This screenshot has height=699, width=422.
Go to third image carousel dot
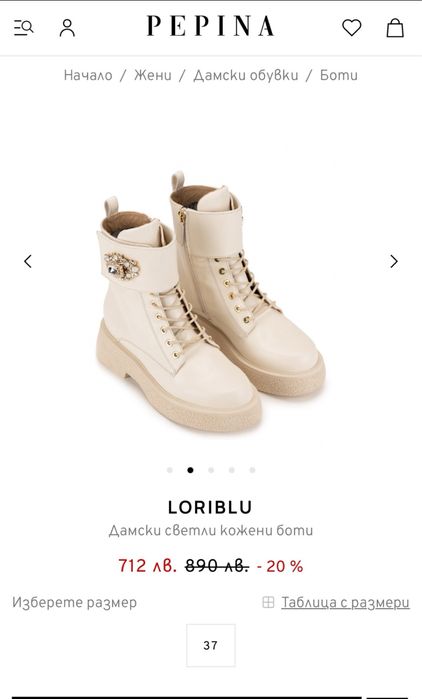[x=211, y=470]
